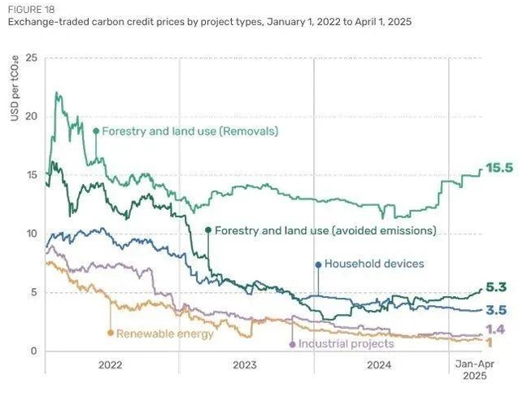Image resolution: width=532 pixels, height=393 pixels.
Task: Click the 5.3 end value
Action: click(496, 286)
